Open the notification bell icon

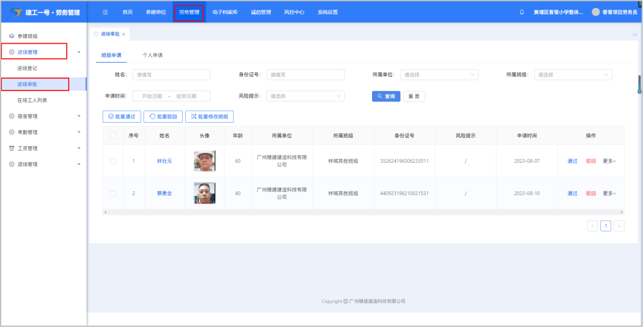tap(521, 12)
